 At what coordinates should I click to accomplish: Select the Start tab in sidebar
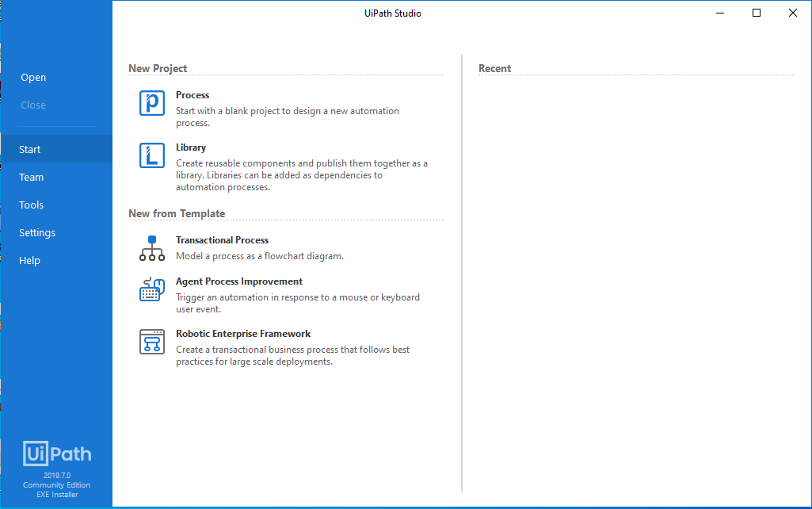[x=56, y=149]
